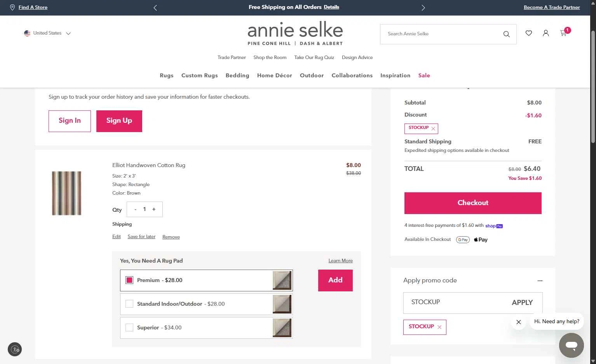This screenshot has width=596, height=364.
Task: Decrease rug quantity with minus button
Action: (135, 209)
